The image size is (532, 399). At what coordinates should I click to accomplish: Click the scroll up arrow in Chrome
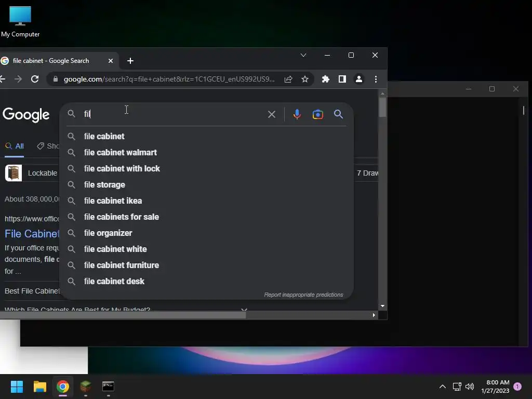[382, 94]
